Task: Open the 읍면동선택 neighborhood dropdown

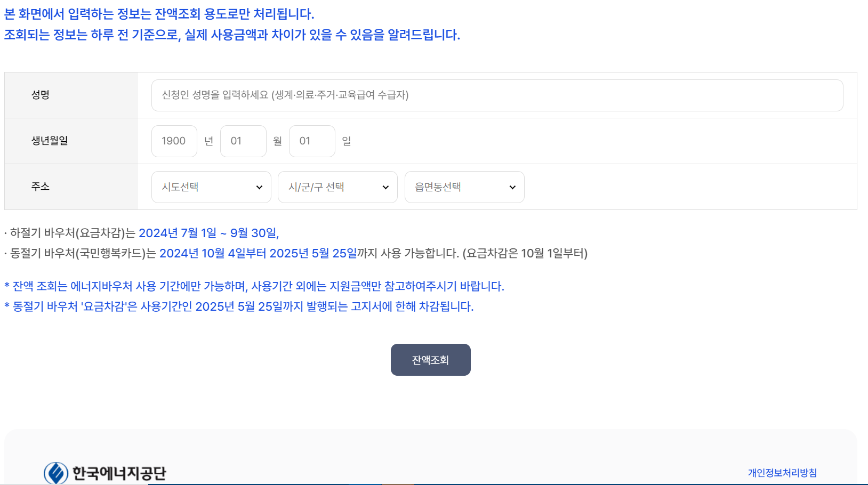Action: click(x=464, y=187)
